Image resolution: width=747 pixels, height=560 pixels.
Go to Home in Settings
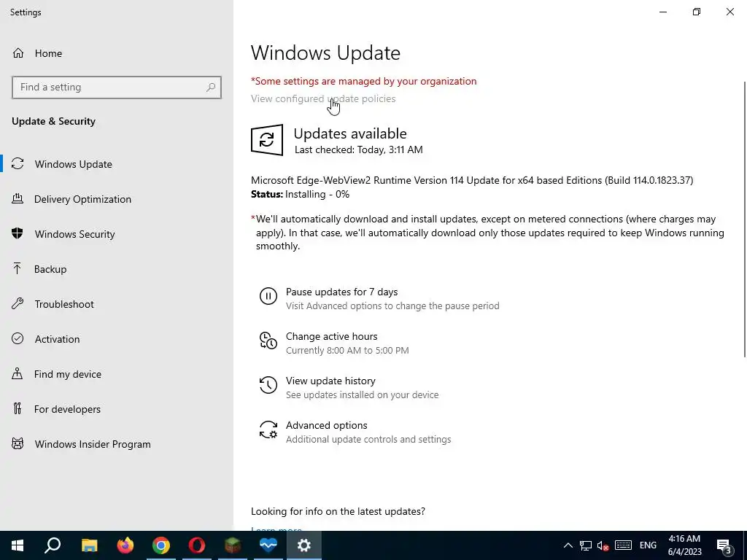[x=117, y=53]
